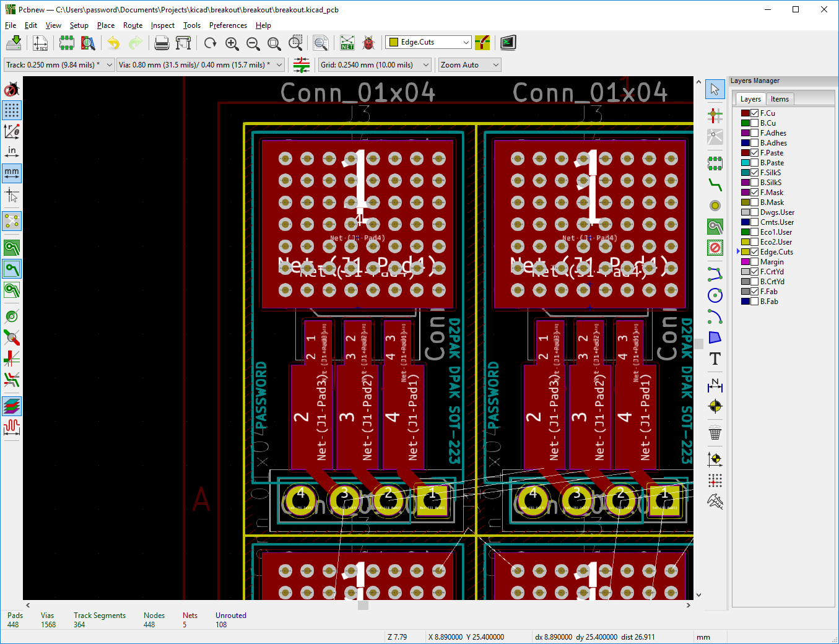Toggle F.SilkS layer visibility checkbox
This screenshot has height=644, width=839.
[755, 173]
